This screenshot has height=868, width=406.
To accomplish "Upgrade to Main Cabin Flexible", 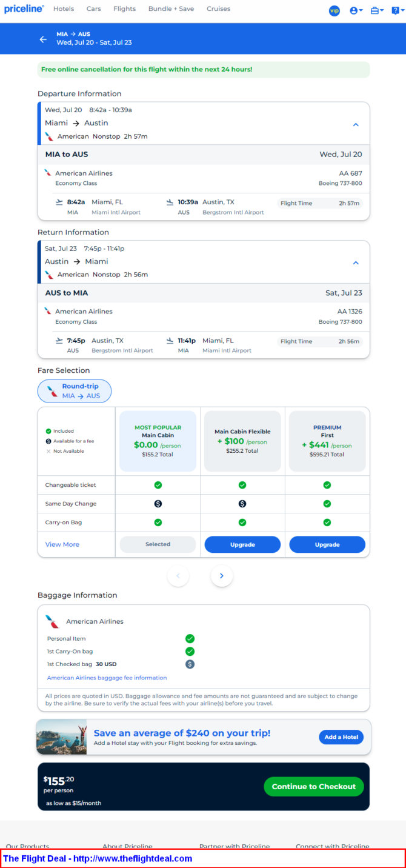I will (x=242, y=544).
